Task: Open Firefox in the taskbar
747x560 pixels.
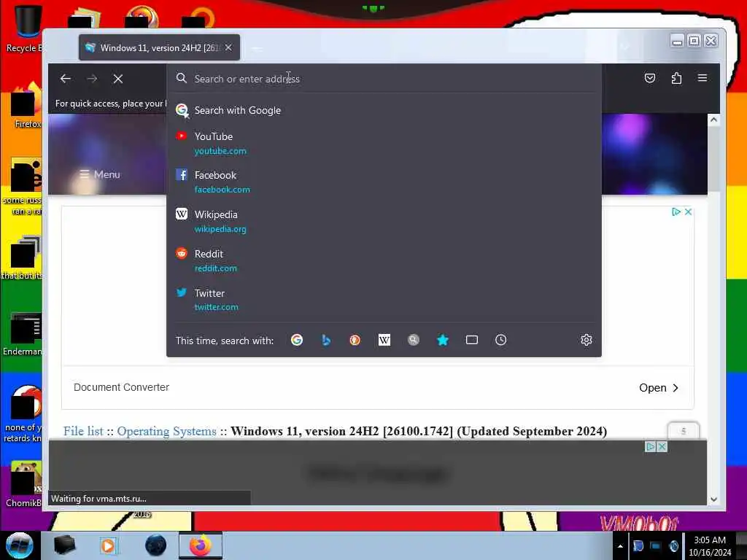Action: coord(201,545)
